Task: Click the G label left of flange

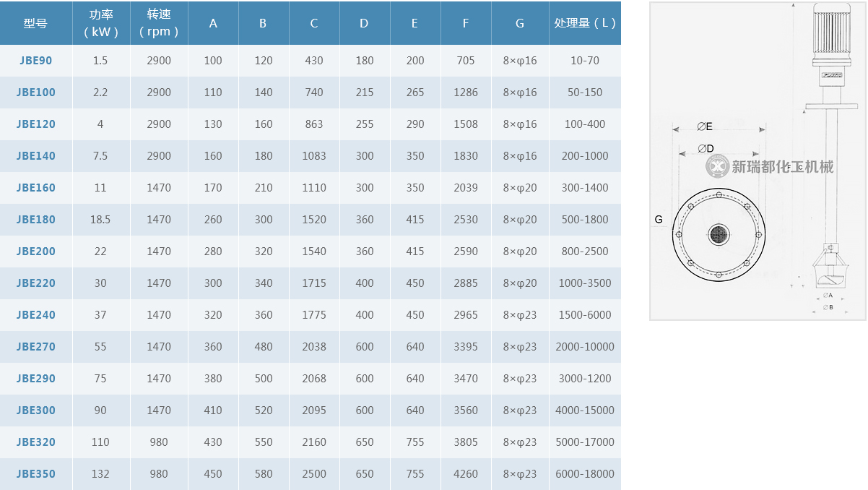Action: [658, 219]
